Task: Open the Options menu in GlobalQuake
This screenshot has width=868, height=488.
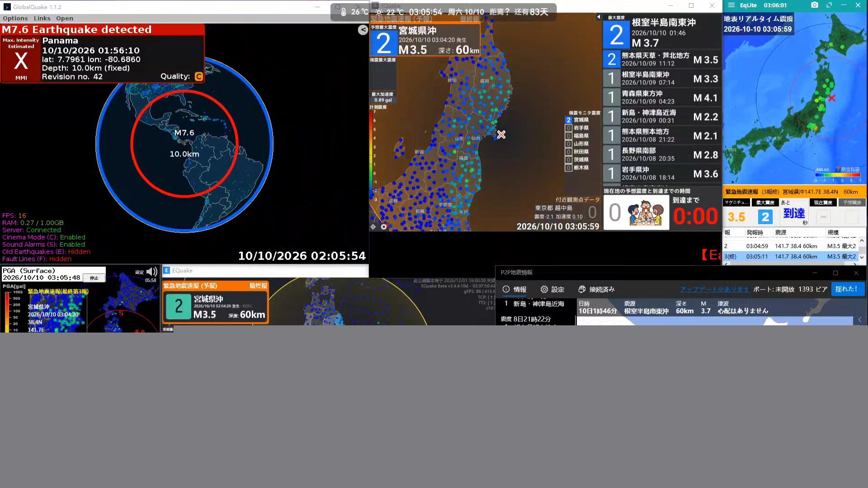Action: click(x=15, y=18)
